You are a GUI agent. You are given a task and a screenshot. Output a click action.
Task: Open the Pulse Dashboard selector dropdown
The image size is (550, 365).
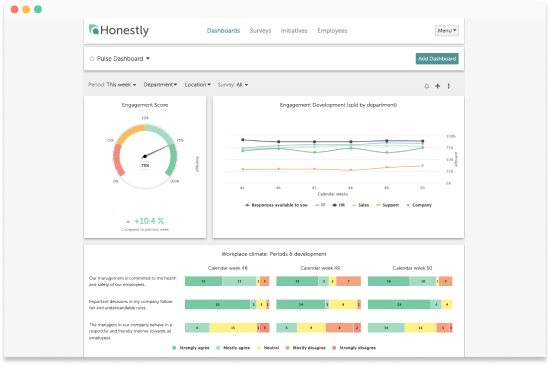pos(123,59)
